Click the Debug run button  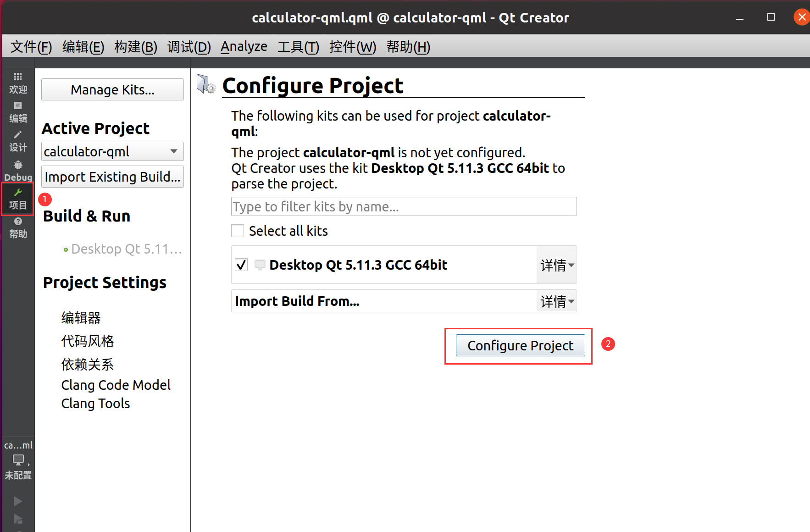click(x=18, y=519)
